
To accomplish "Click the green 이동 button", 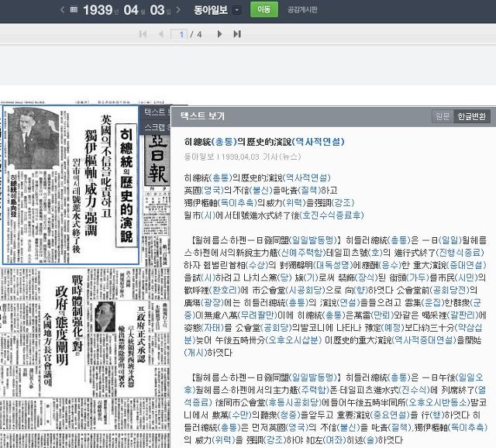I will [x=264, y=9].
